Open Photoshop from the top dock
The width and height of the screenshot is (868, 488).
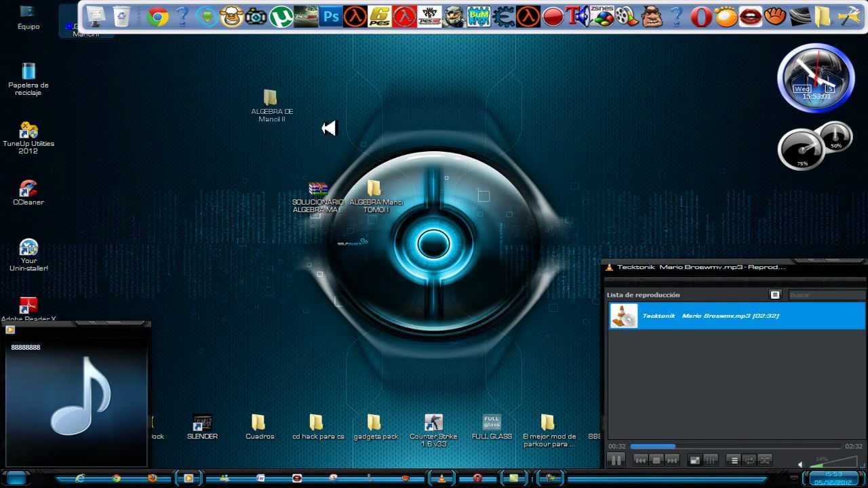(x=330, y=16)
